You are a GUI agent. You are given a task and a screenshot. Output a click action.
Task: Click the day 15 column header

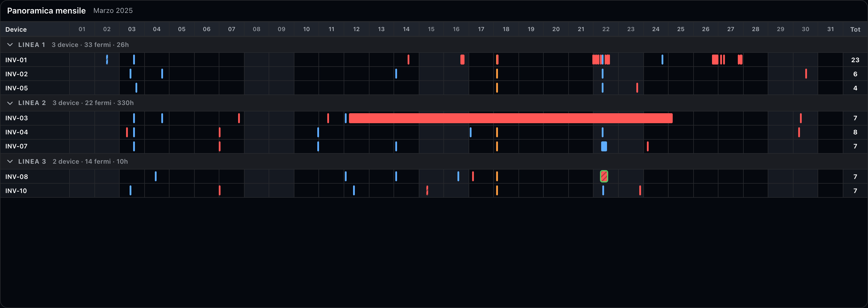click(x=431, y=29)
